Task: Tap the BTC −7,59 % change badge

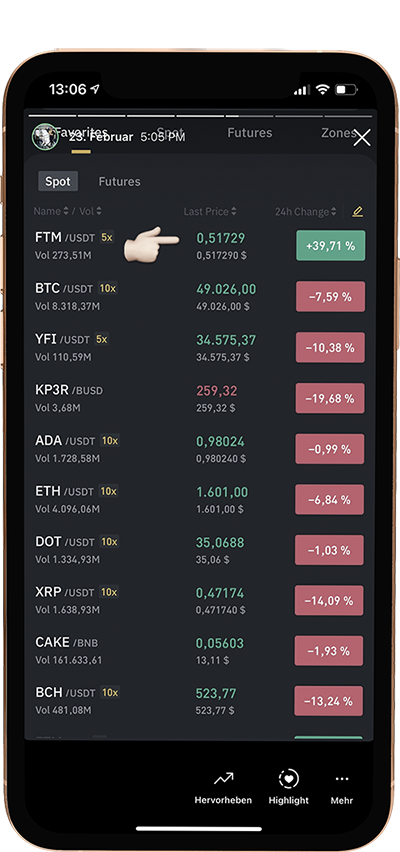Action: [330, 297]
